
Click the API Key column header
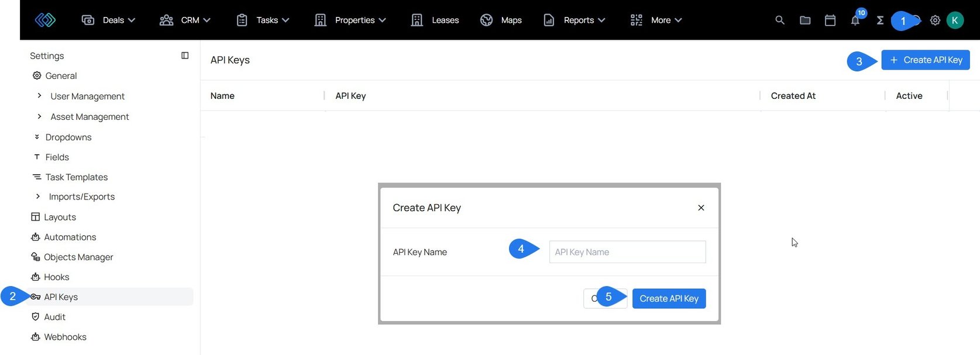pyautogui.click(x=350, y=95)
